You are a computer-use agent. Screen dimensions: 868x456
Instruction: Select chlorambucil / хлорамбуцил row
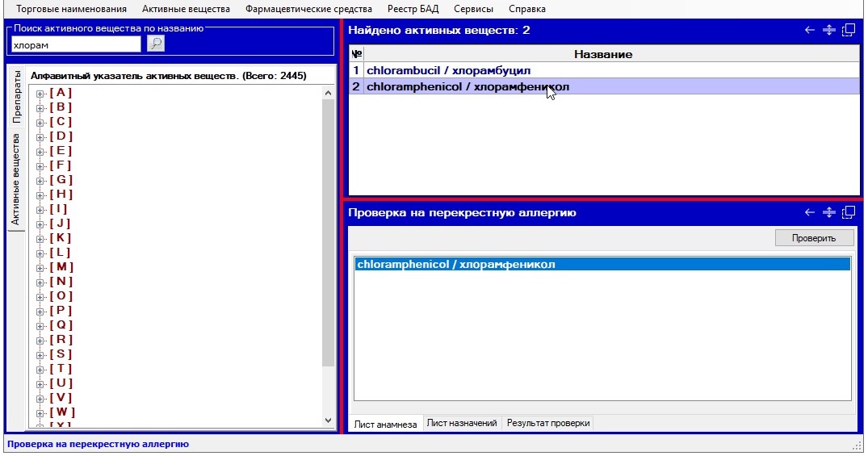coord(448,70)
